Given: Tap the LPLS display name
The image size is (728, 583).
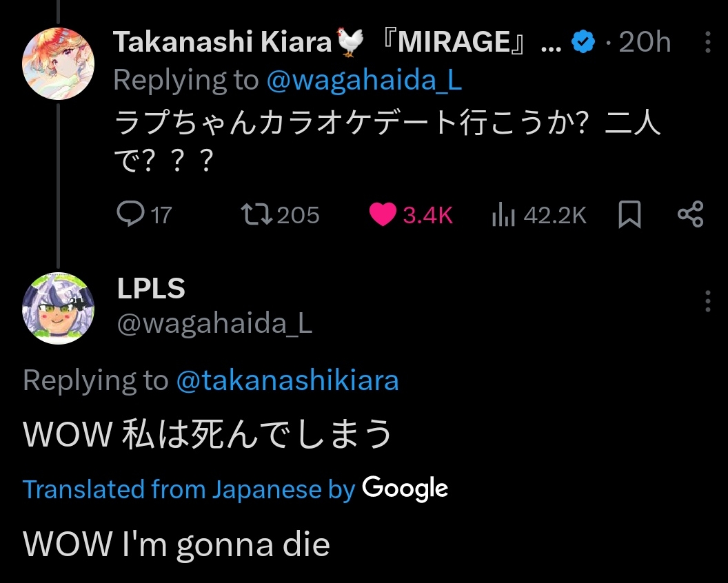Looking at the screenshot, I should click(151, 289).
